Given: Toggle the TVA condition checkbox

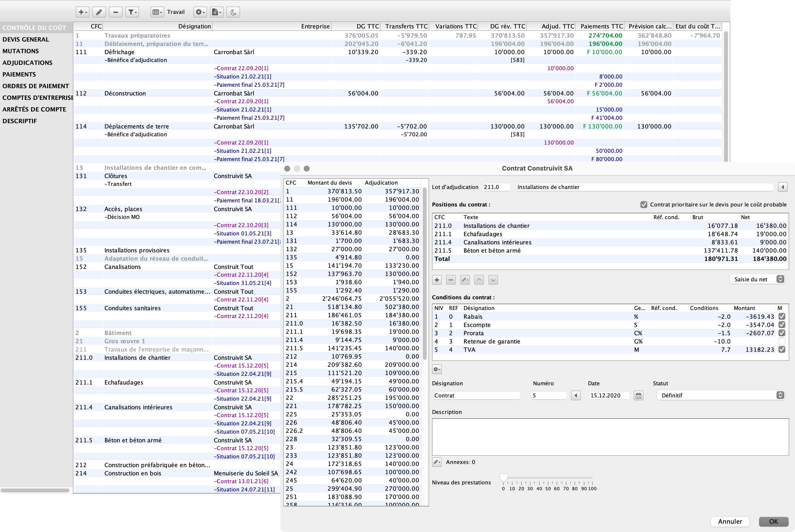Looking at the screenshot, I should (x=782, y=350).
